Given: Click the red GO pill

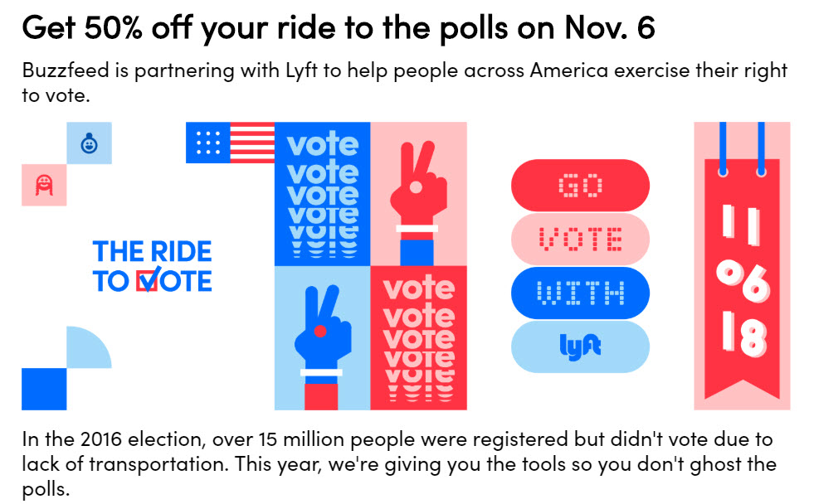Looking at the screenshot, I should coord(580,185).
